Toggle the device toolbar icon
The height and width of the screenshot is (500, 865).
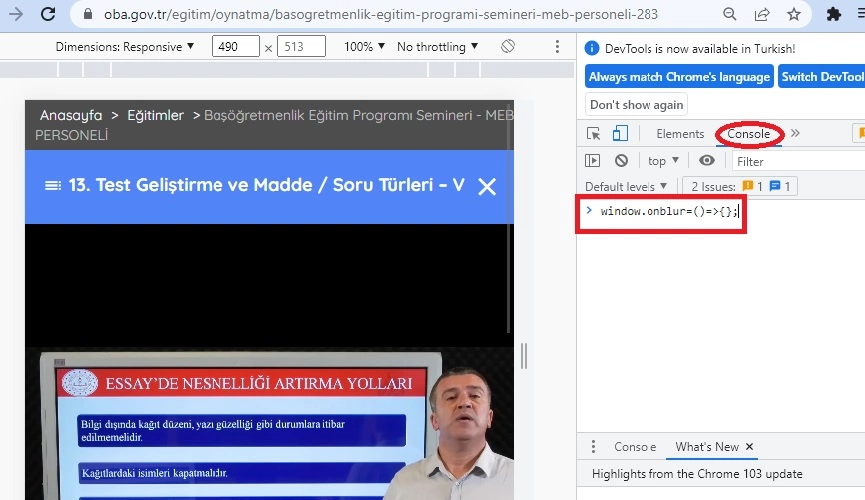coord(620,134)
